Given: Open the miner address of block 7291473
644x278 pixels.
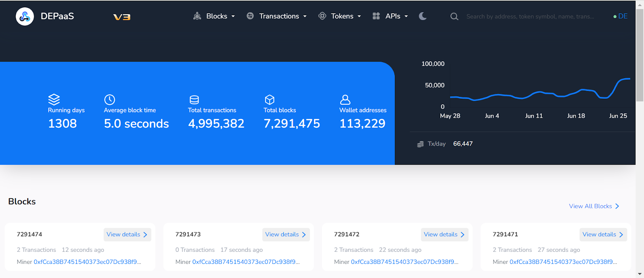Looking at the screenshot, I should pos(246,262).
